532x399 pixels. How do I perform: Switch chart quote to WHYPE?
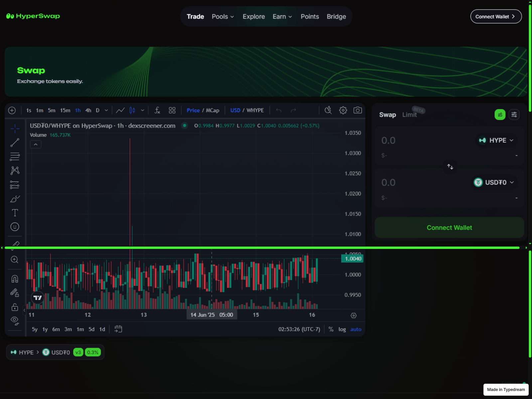(x=255, y=110)
